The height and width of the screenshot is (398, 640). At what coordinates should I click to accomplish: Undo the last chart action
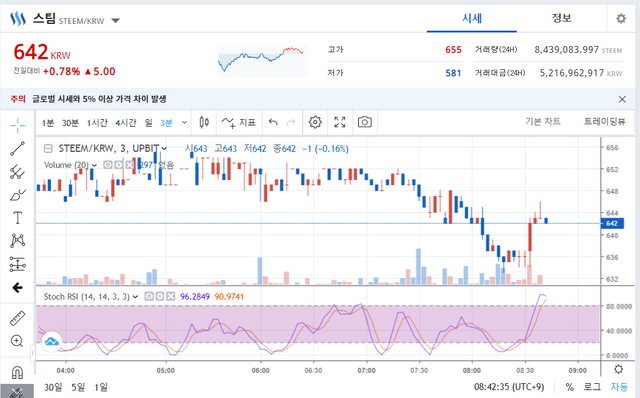(273, 122)
